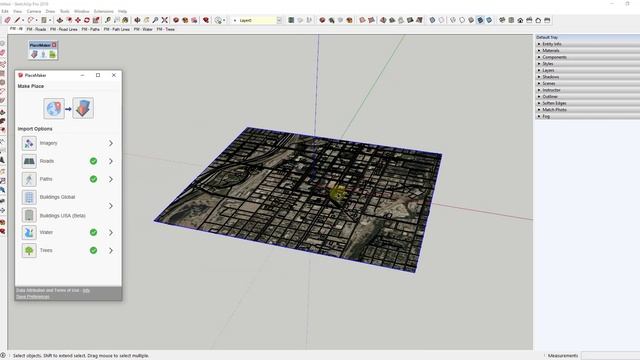The height and width of the screenshot is (360, 640).
Task: Expand the Layers tray panel
Action: [588, 70]
